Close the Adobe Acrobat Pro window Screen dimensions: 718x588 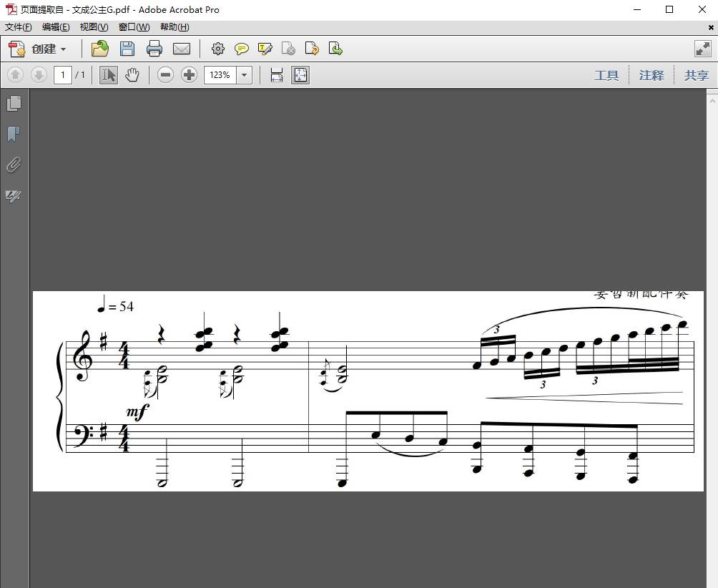click(702, 9)
